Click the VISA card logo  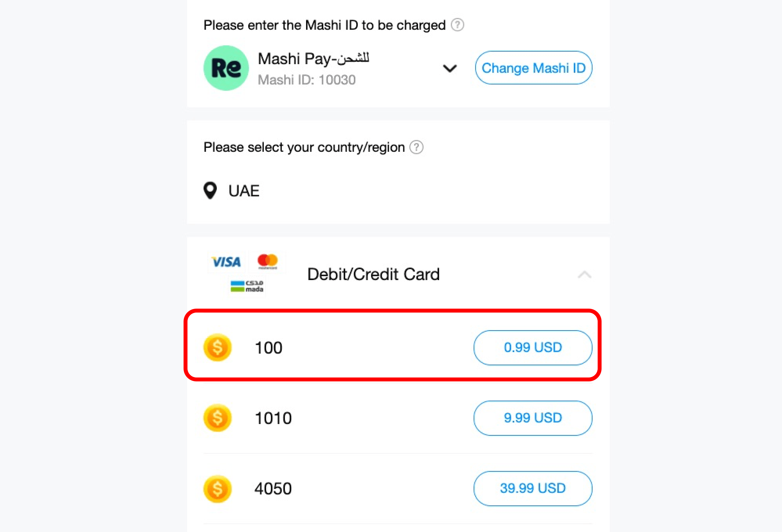tap(226, 262)
